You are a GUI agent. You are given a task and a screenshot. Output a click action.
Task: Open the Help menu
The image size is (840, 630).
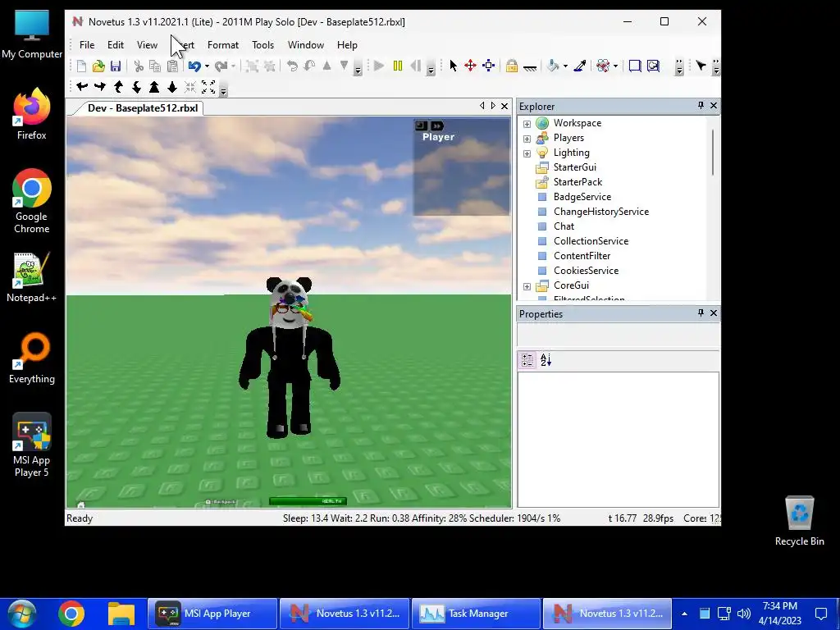pyautogui.click(x=347, y=45)
